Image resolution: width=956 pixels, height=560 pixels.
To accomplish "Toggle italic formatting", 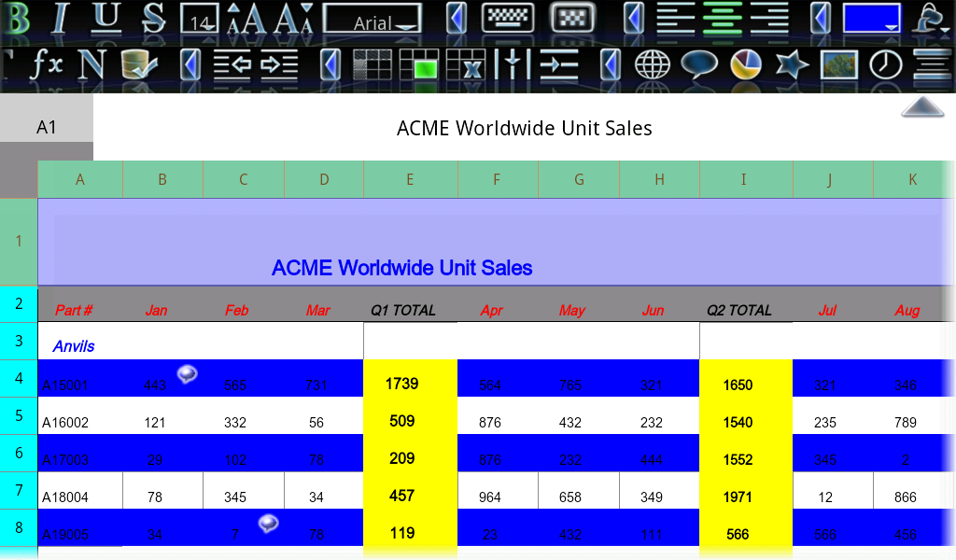I will pyautogui.click(x=61, y=19).
